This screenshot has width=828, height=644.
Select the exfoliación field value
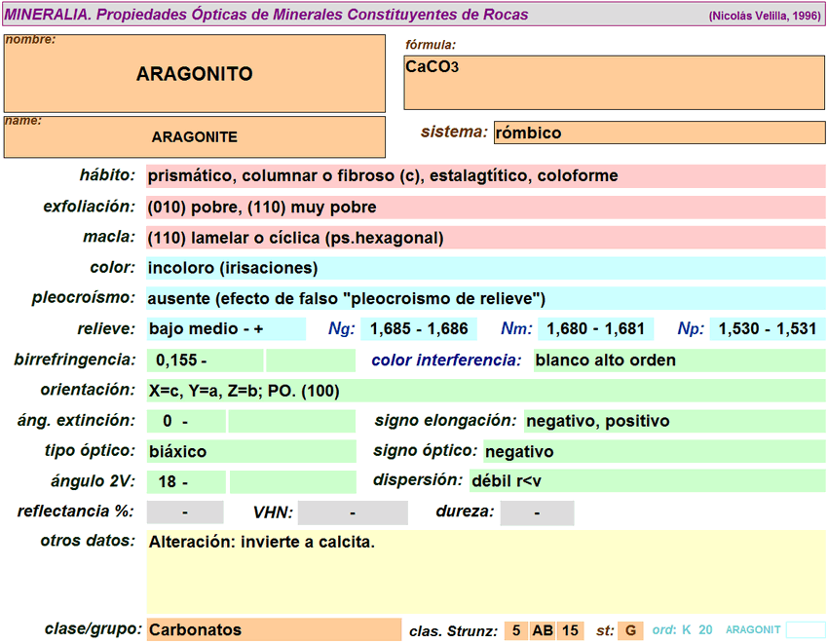(x=484, y=208)
